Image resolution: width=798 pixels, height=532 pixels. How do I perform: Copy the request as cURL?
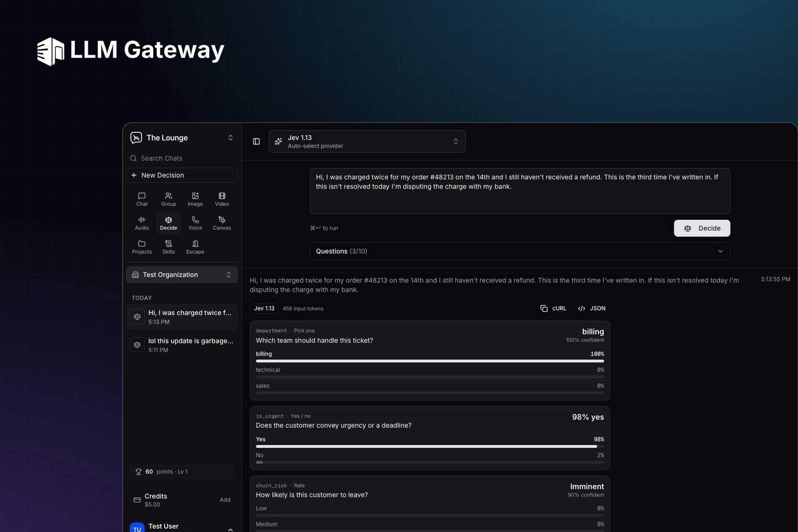click(553, 309)
